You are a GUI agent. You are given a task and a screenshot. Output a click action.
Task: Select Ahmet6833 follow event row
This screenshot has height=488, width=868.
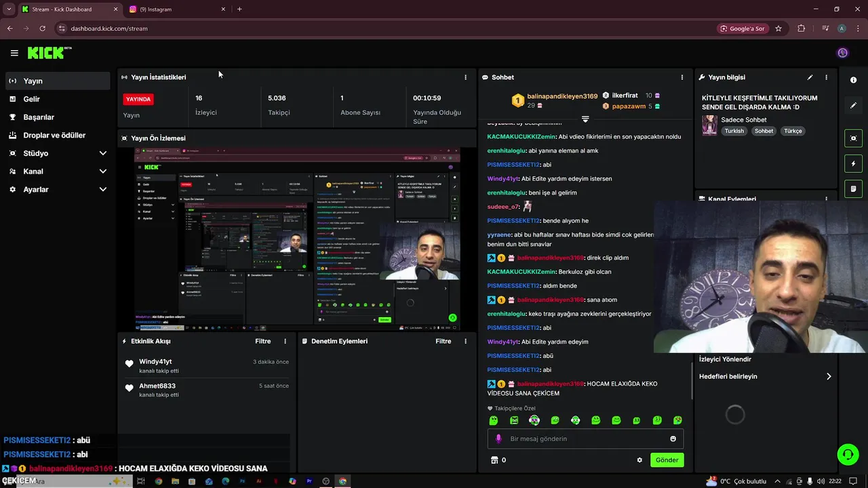[207, 390]
